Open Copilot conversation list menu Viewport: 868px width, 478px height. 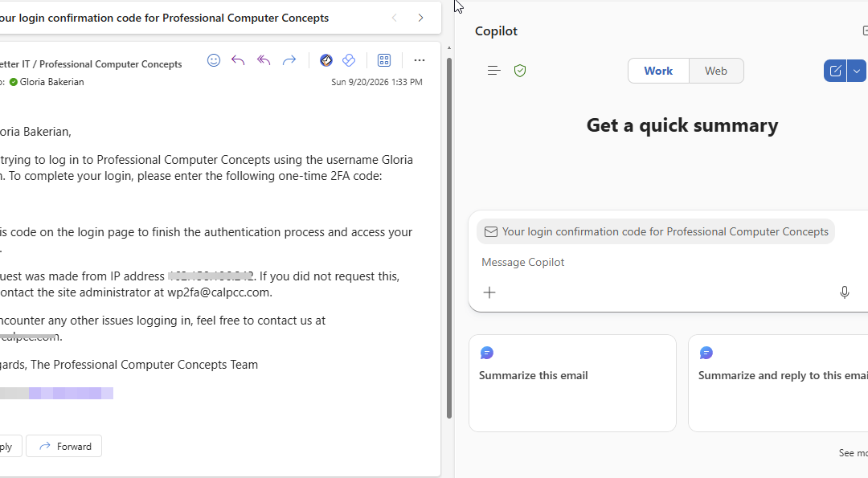493,71
